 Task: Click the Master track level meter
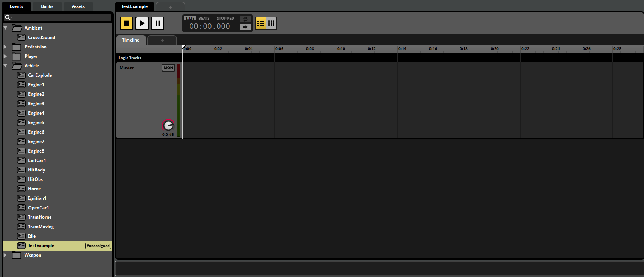[x=179, y=100]
